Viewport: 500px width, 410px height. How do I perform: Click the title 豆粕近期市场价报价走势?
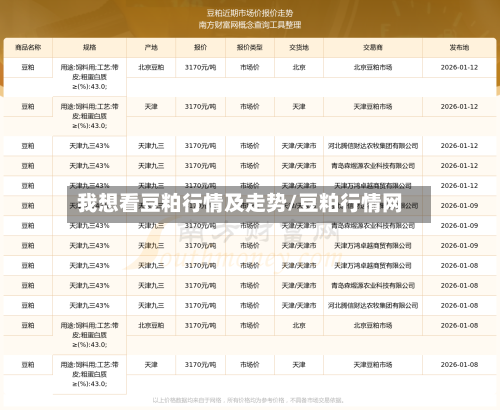point(250,13)
